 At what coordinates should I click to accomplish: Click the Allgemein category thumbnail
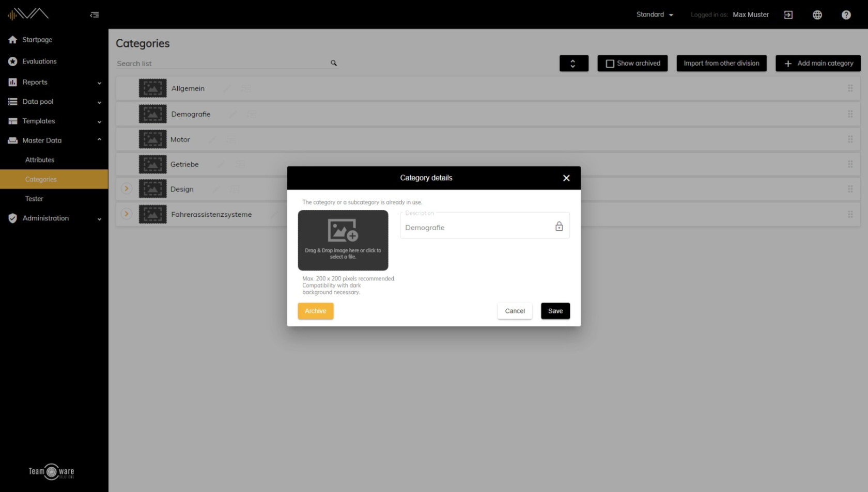[152, 88]
